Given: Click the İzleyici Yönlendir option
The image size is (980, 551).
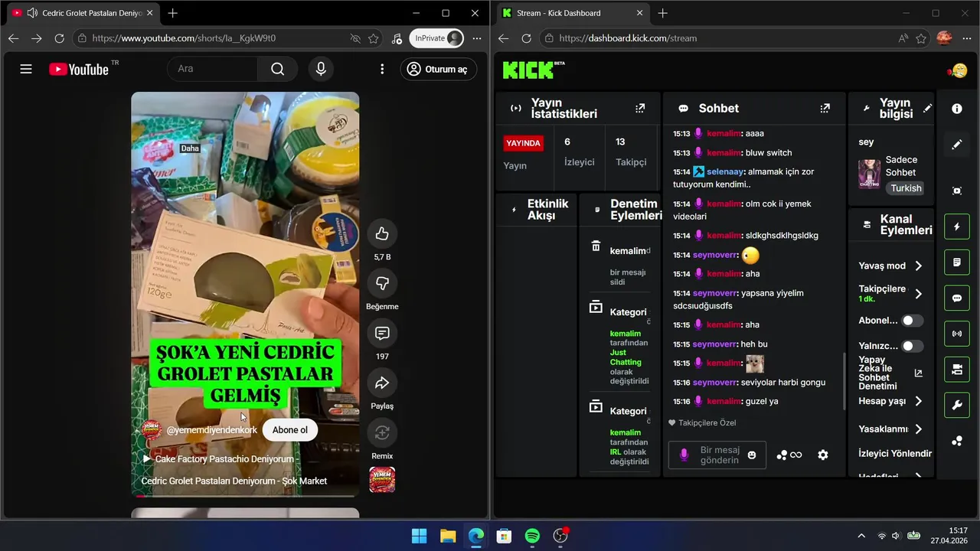Looking at the screenshot, I should point(895,454).
